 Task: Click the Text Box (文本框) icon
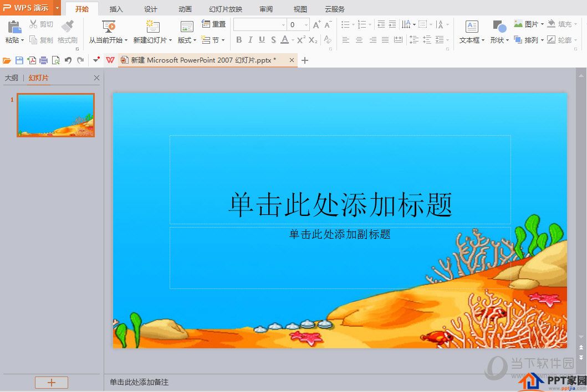(x=472, y=27)
